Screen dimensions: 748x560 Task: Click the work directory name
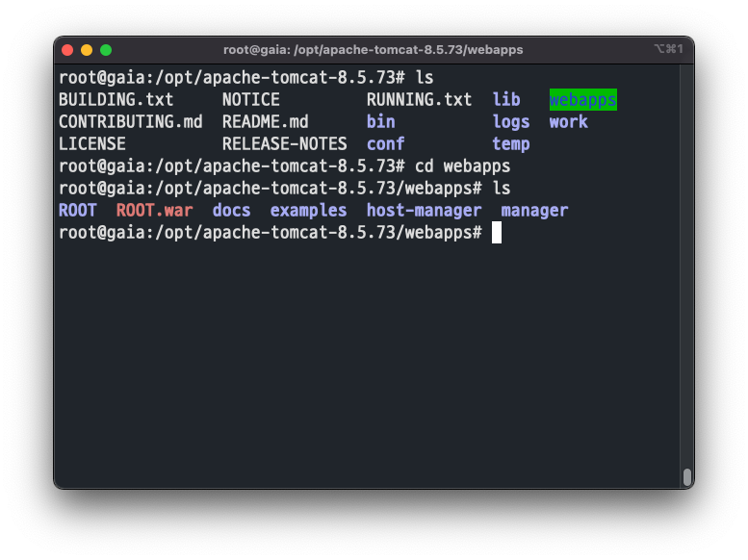coord(568,121)
